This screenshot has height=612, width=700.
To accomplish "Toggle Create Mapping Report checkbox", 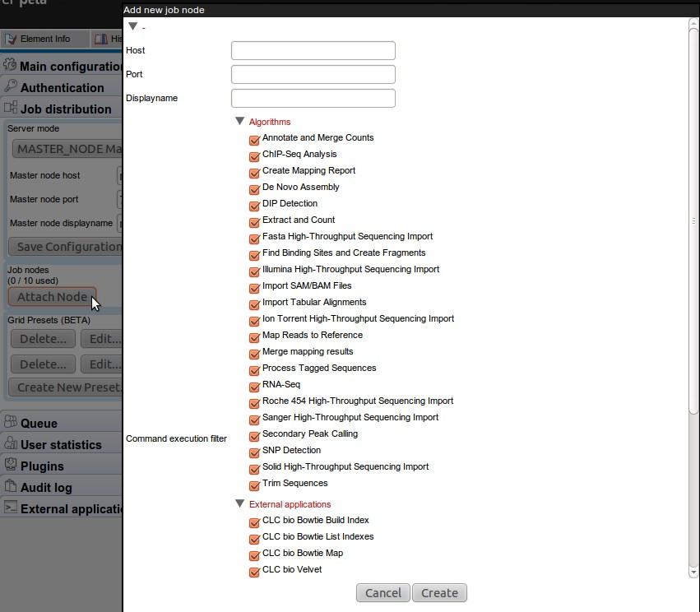I will tap(254, 173).
